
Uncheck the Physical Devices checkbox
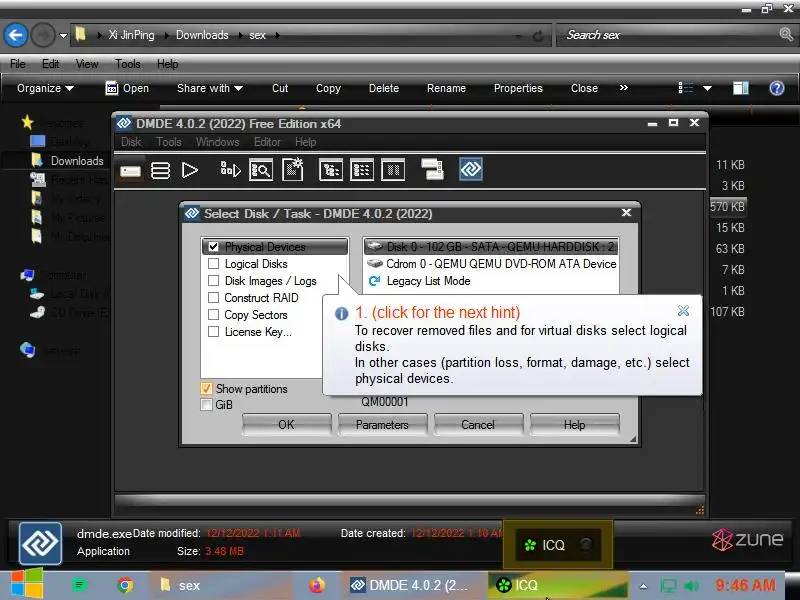[213, 247]
